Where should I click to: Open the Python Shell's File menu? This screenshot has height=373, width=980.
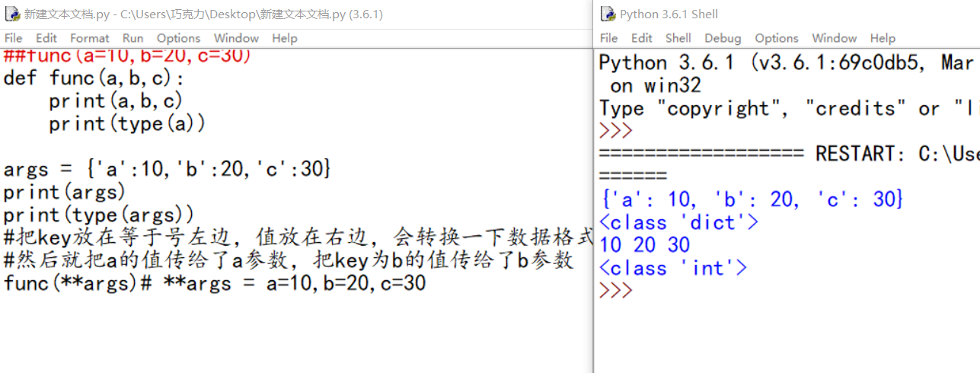click(x=609, y=38)
